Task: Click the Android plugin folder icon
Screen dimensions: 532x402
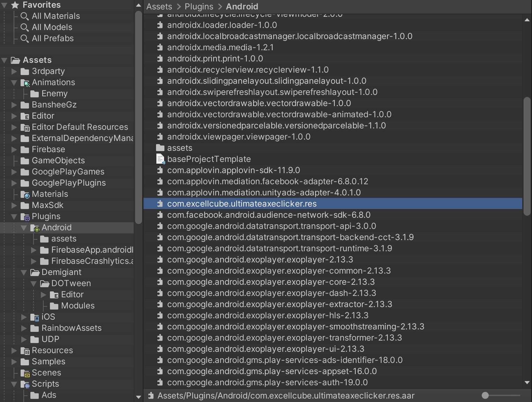Action: tap(35, 228)
